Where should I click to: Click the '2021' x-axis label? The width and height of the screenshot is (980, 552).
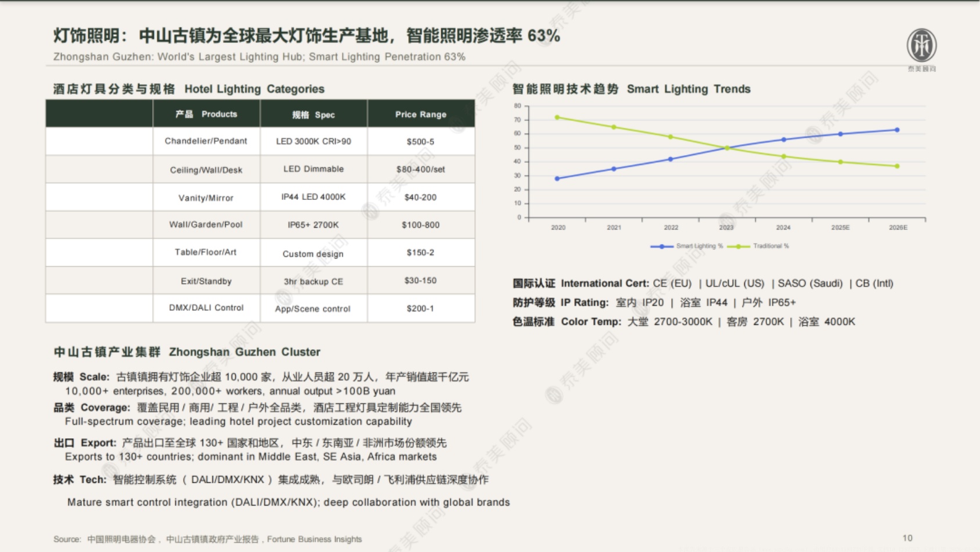614,228
